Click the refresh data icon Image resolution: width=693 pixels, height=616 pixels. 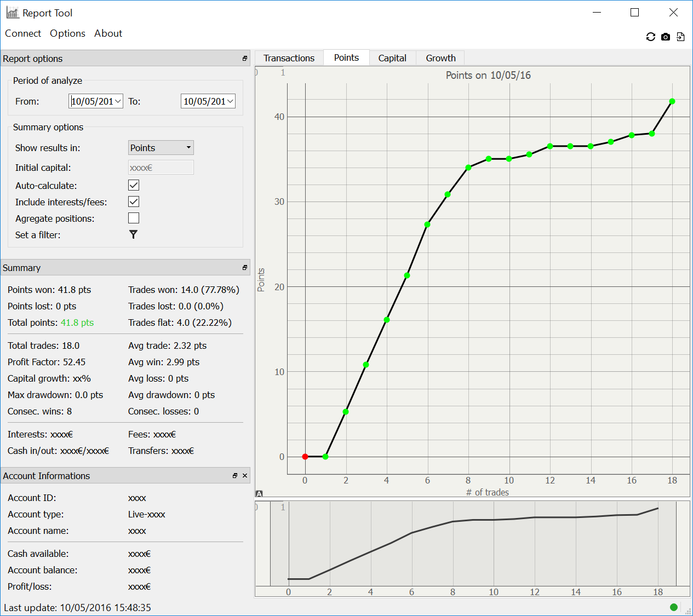(651, 37)
